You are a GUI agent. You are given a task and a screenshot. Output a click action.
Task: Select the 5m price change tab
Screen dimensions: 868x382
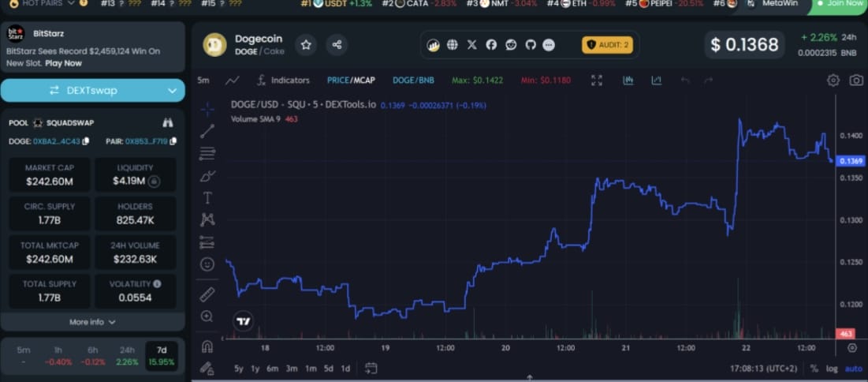[x=23, y=356]
